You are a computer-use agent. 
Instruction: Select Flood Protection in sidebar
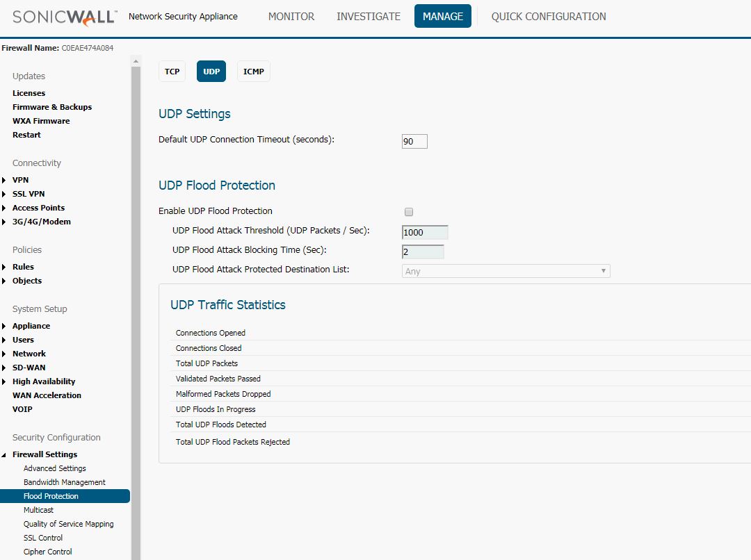click(65, 496)
